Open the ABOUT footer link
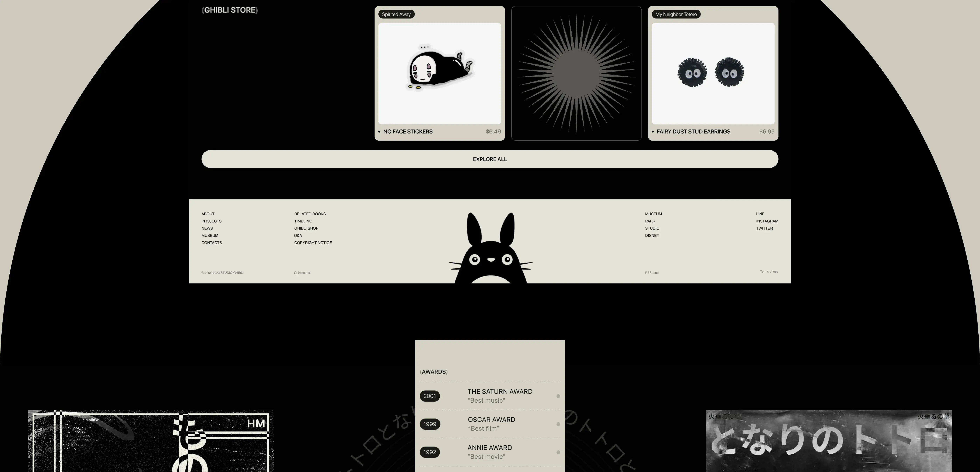Image resolution: width=980 pixels, height=472 pixels. click(x=208, y=214)
